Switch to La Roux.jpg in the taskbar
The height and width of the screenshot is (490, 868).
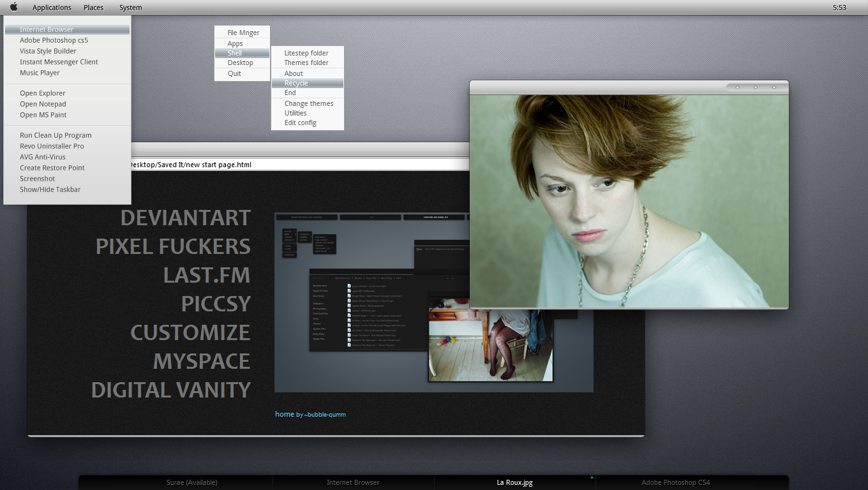(x=514, y=482)
